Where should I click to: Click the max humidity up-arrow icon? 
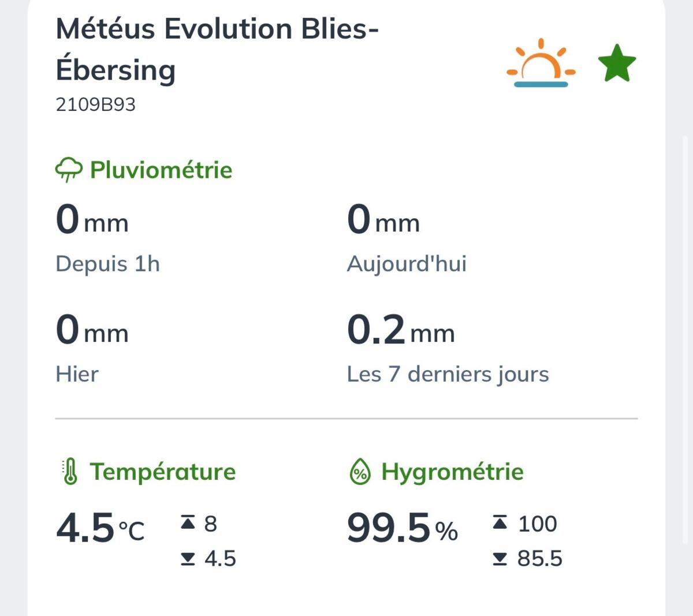click(x=500, y=523)
